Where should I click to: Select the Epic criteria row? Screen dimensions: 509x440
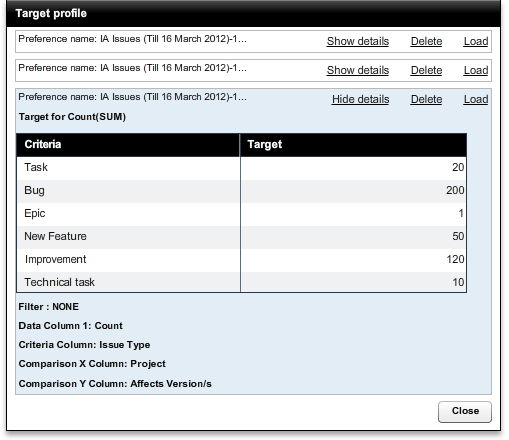pos(242,214)
